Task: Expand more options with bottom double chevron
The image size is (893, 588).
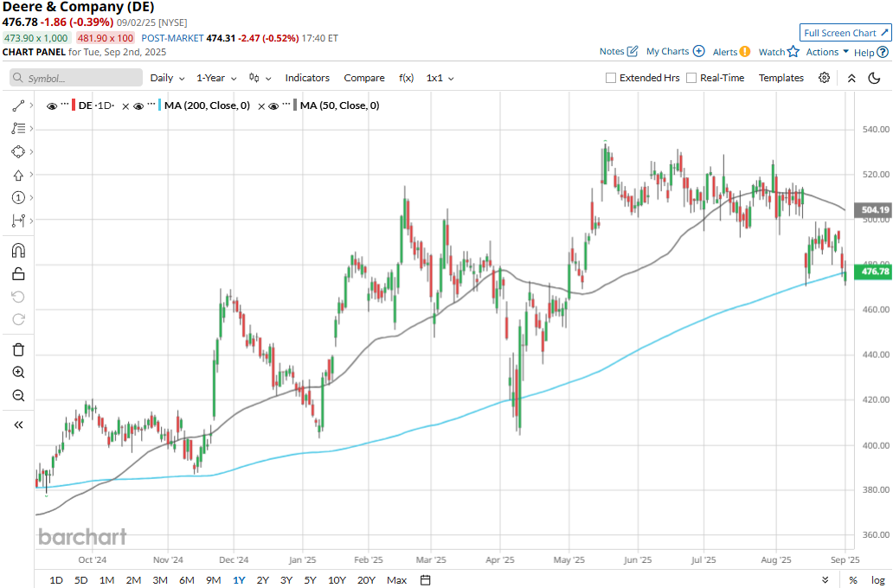Action: click(826, 580)
